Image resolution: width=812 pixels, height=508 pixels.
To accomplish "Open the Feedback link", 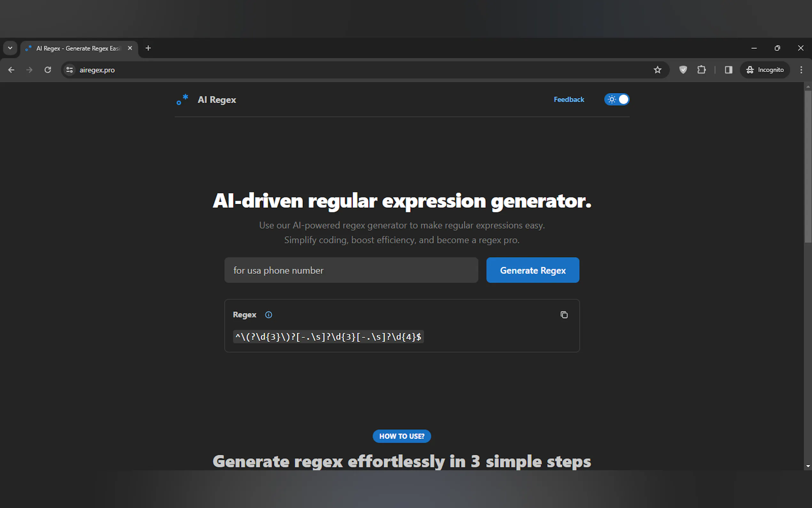I will (x=569, y=99).
